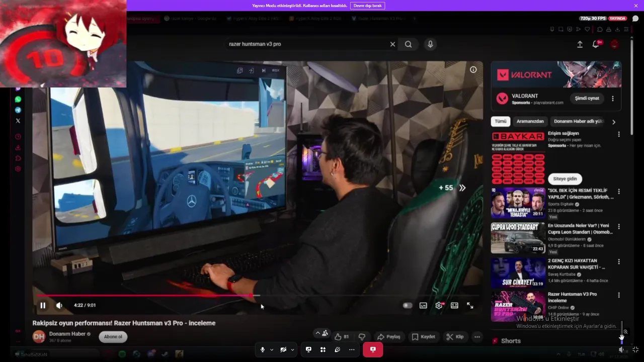The image size is (644, 362).
Task: Start voice search with microphone icon
Action: point(430,44)
